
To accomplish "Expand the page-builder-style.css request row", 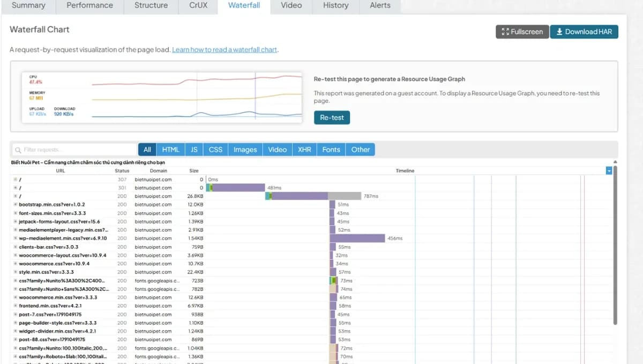I will [16, 323].
